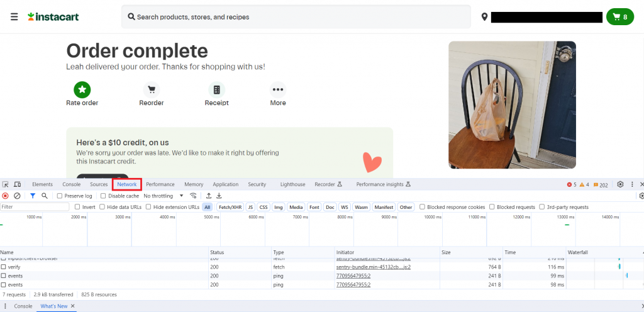Switch to the Console tab in DevTools

point(72,184)
